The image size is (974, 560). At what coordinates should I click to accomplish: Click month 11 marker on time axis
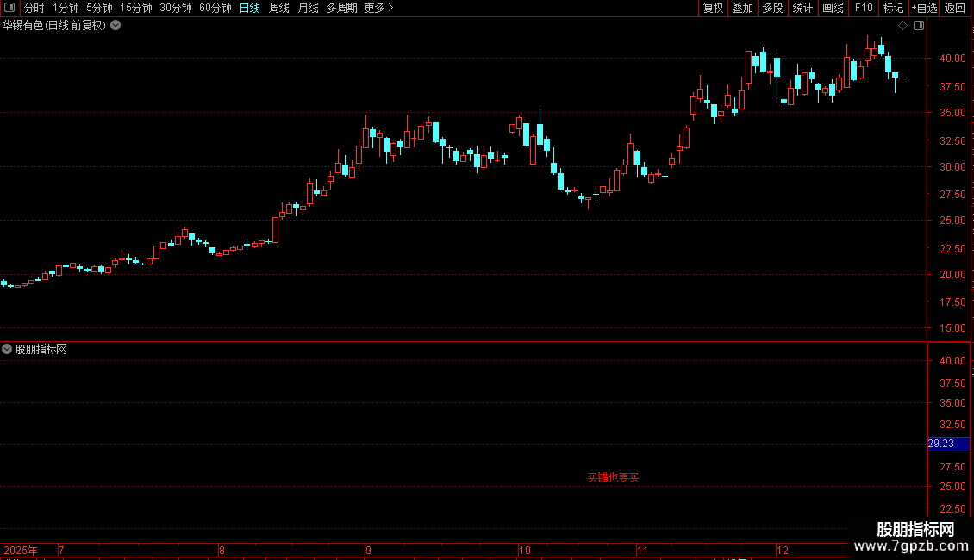pyautogui.click(x=642, y=551)
